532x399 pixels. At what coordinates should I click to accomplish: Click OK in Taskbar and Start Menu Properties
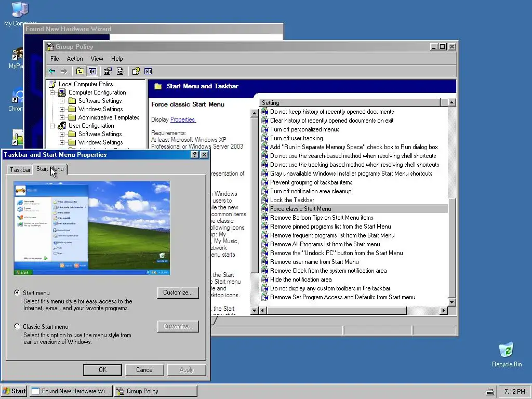[102, 370]
